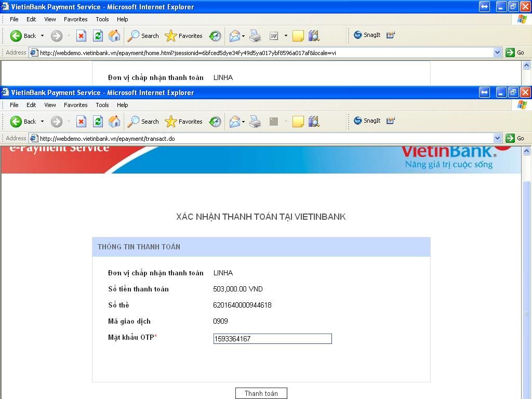Open Search pane in front window
Screen dimensions: 532x399
point(143,122)
